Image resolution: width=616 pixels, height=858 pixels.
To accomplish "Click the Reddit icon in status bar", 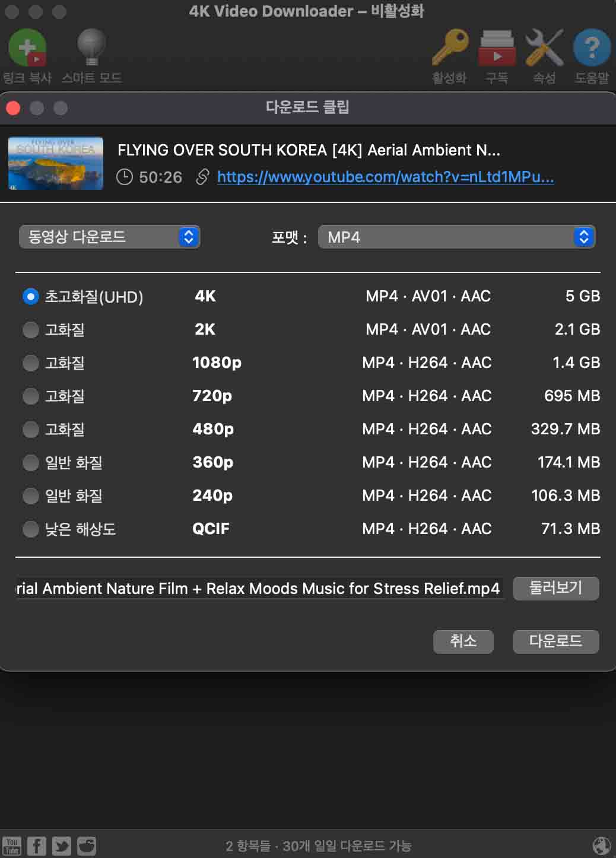I will (x=87, y=846).
